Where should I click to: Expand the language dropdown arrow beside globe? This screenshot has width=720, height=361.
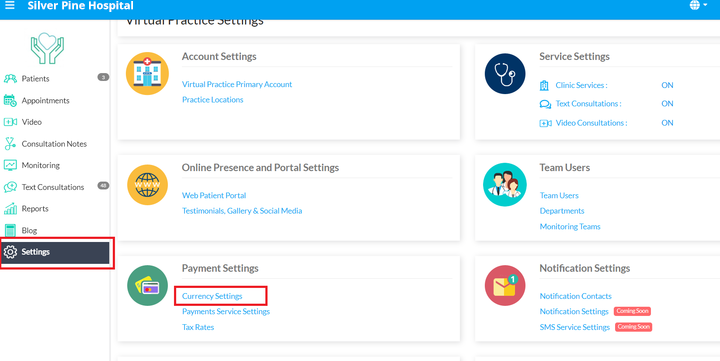(705, 6)
